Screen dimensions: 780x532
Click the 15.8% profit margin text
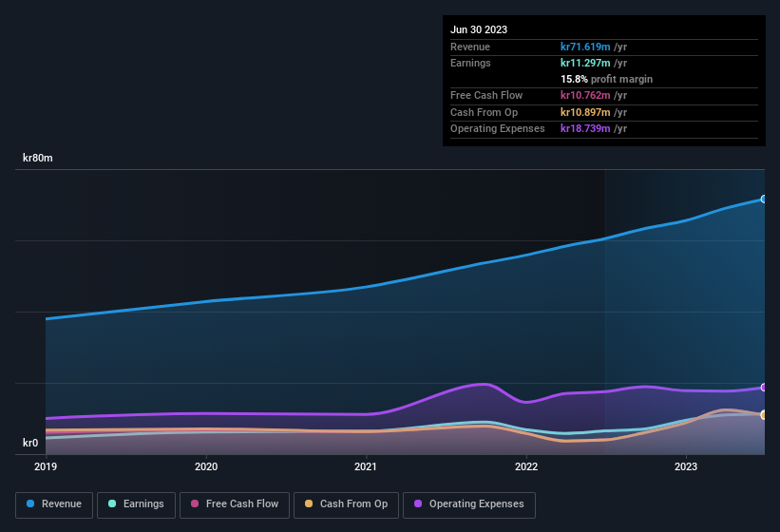pyautogui.click(x=606, y=79)
